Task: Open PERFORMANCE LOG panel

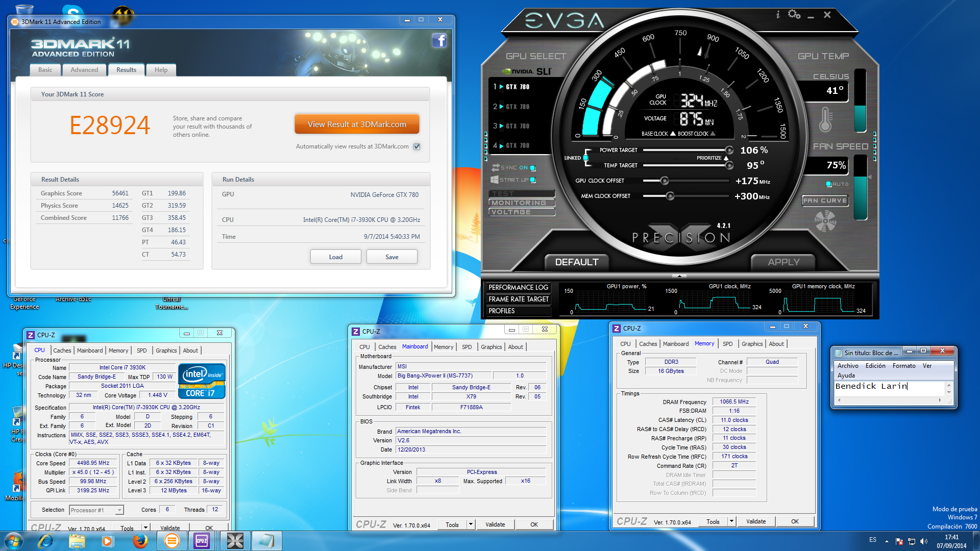Action: (x=518, y=287)
